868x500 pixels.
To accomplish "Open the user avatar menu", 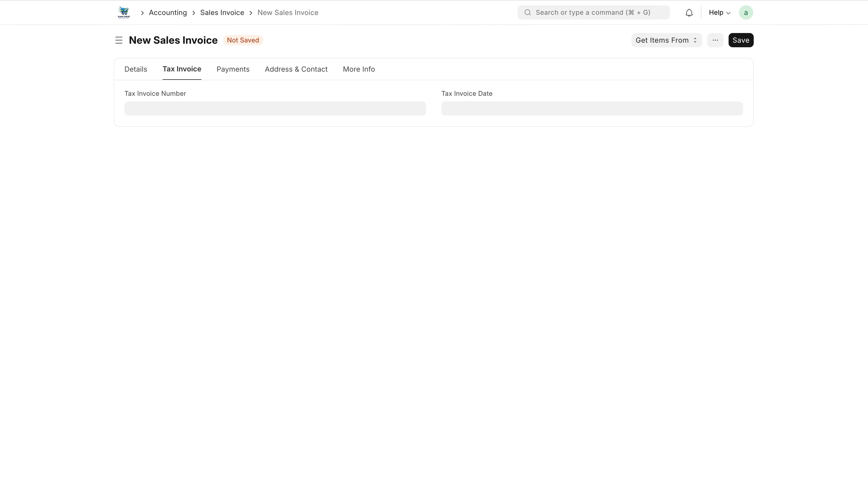I will pos(746,13).
